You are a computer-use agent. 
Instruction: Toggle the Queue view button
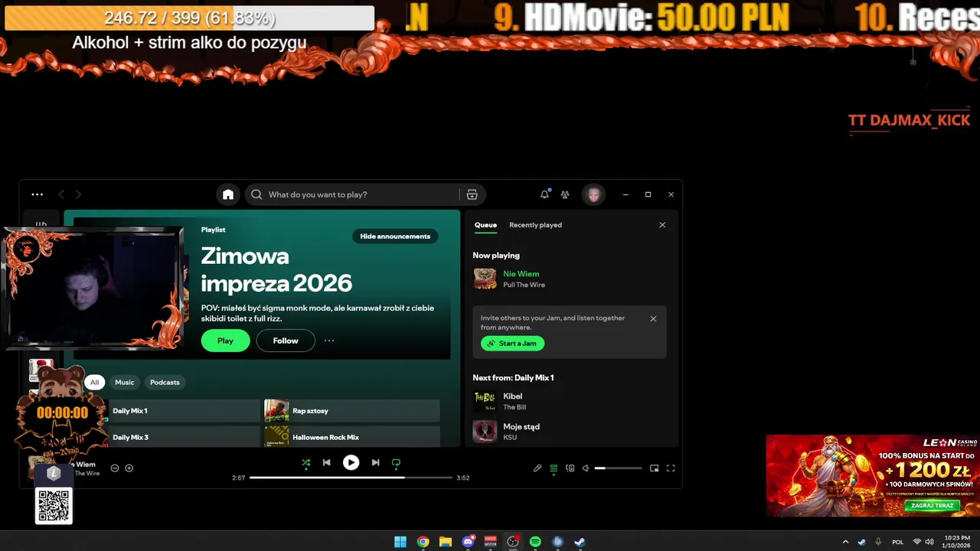point(554,468)
